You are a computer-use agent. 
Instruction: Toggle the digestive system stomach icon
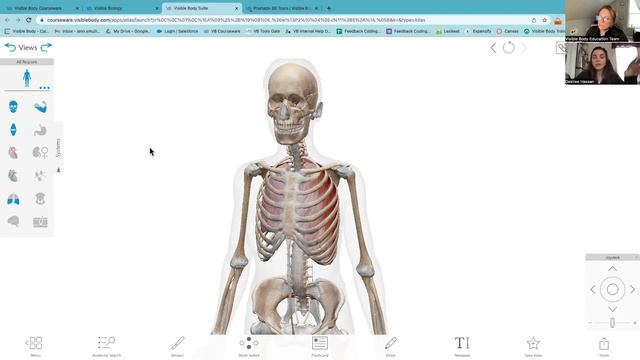point(40,130)
